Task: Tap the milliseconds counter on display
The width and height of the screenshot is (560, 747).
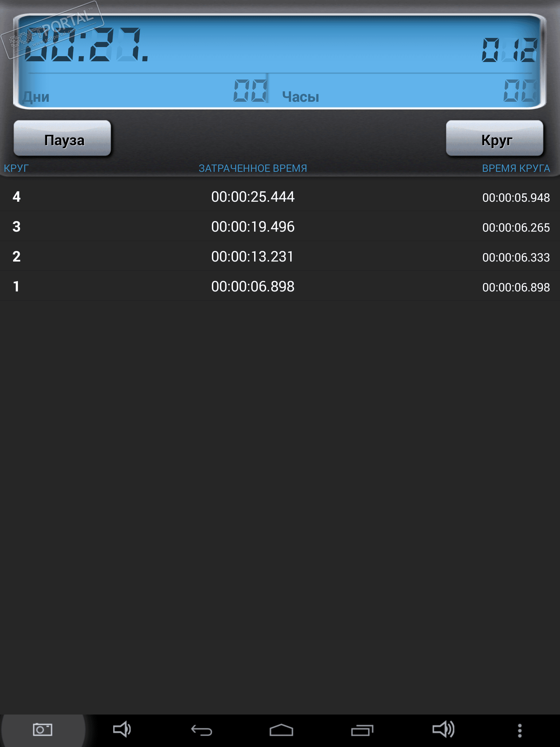Action: [510, 50]
